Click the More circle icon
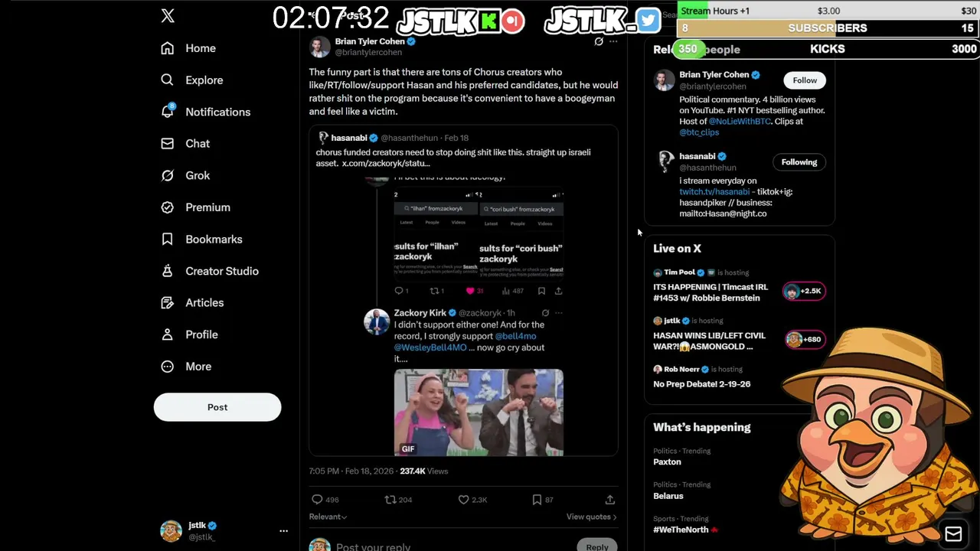This screenshot has width=980, height=551. pyautogui.click(x=168, y=367)
